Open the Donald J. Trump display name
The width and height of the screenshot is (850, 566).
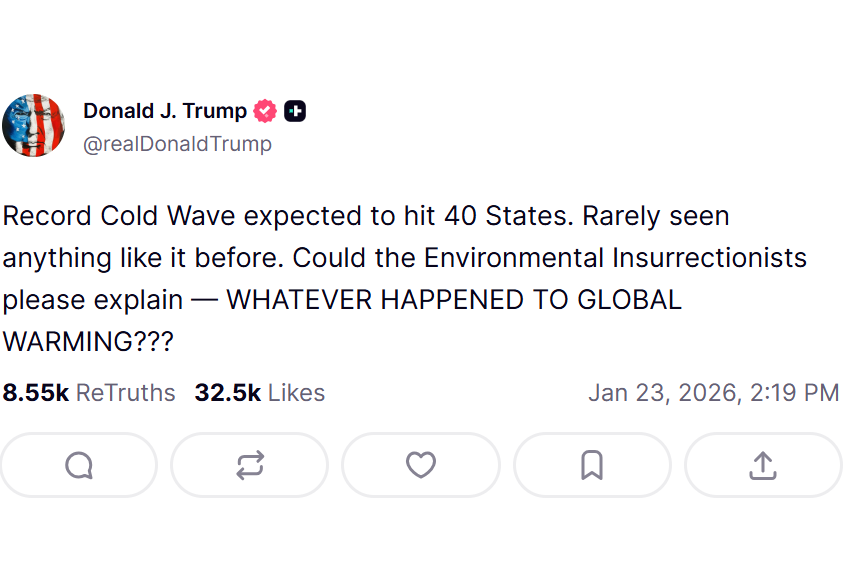pyautogui.click(x=165, y=111)
